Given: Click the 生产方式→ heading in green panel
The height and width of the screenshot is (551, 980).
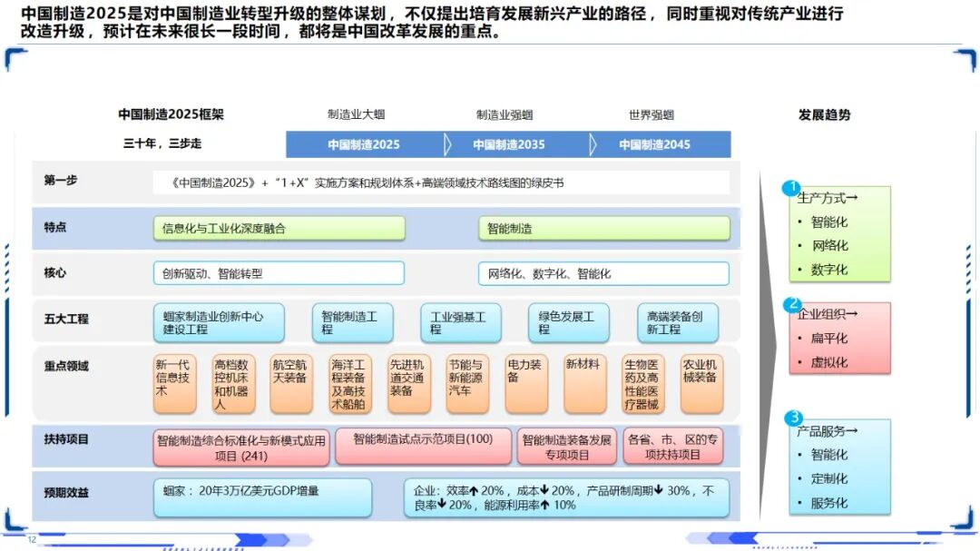Looking at the screenshot, I should coord(827,198).
